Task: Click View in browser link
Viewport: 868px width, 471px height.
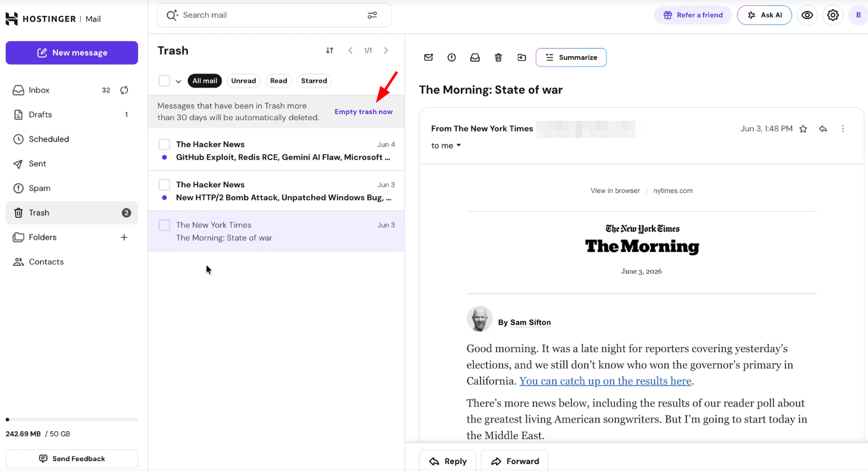Action: pos(615,191)
